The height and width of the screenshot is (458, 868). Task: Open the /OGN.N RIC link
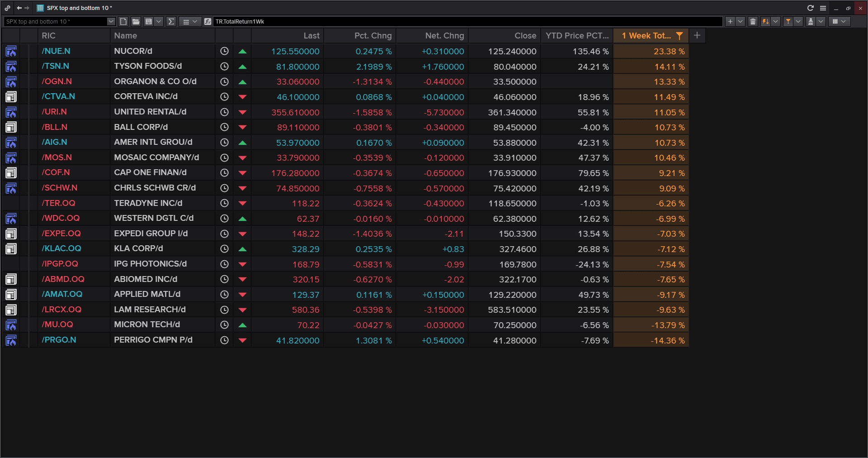click(57, 81)
